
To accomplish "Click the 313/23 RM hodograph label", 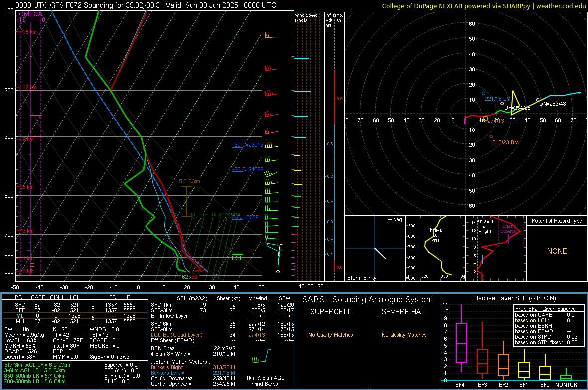I will pyautogui.click(x=505, y=142).
